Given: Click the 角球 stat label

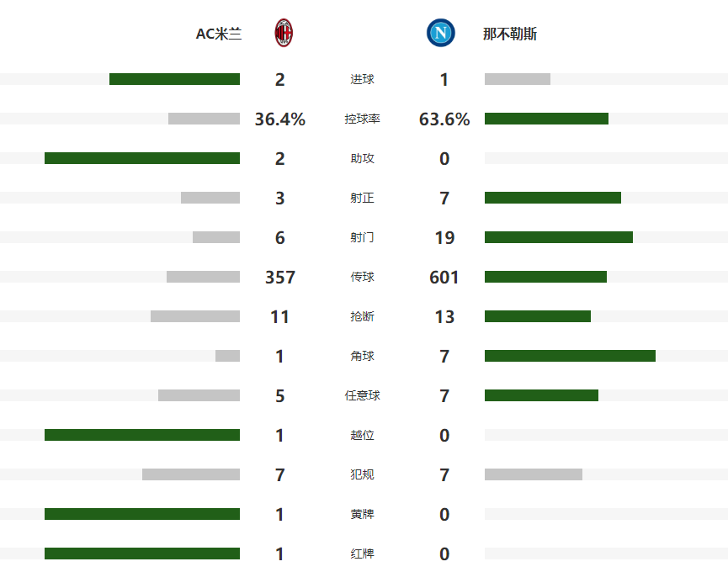Looking at the screenshot, I should (x=363, y=357).
